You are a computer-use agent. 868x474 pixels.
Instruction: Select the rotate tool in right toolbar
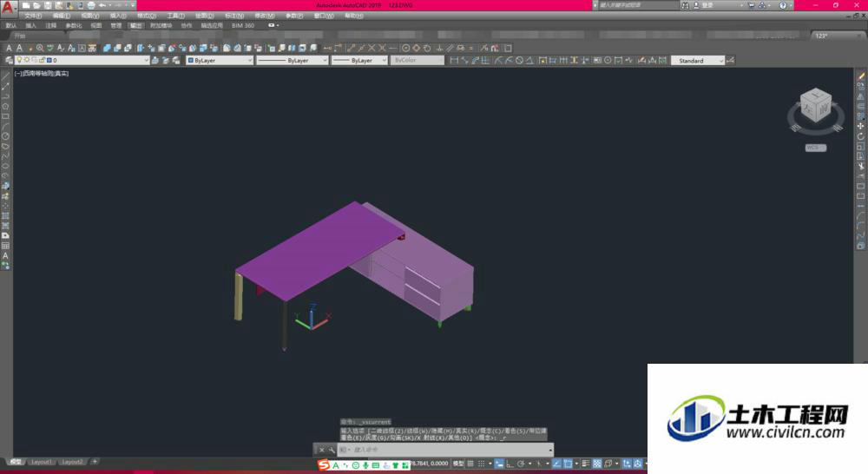(861, 136)
